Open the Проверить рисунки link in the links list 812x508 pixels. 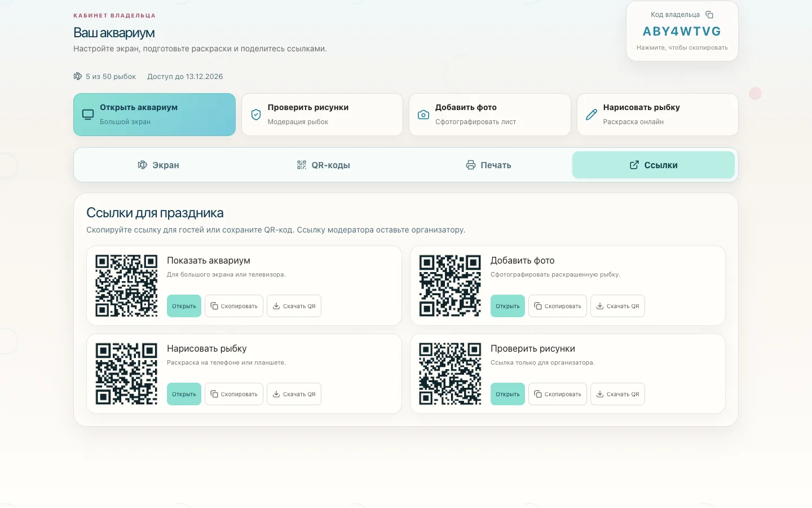(x=507, y=394)
